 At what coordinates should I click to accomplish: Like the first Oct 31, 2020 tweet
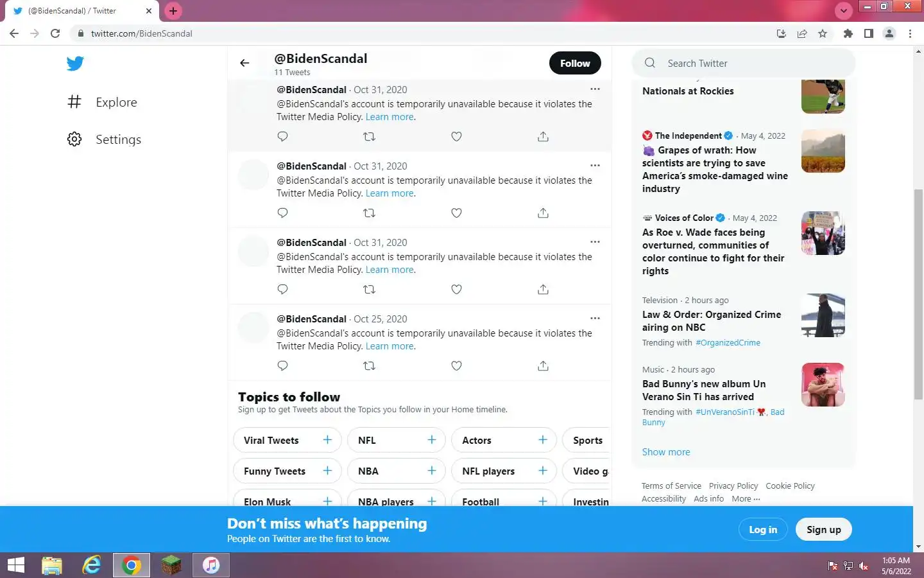click(x=456, y=136)
